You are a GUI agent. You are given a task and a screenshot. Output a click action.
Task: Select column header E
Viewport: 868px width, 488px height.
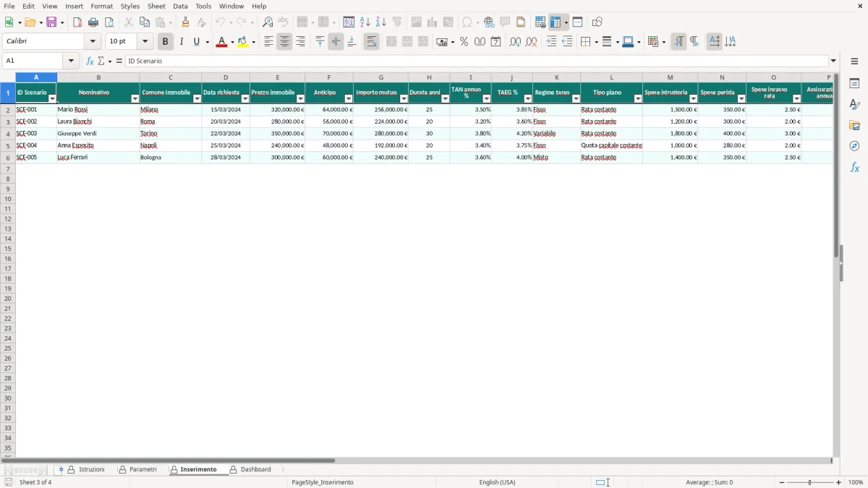click(x=277, y=77)
